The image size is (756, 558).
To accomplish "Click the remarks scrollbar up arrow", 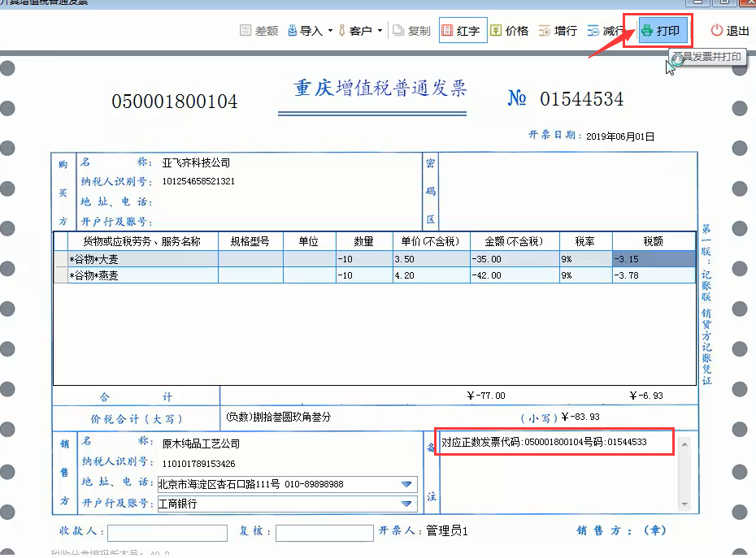I will click(x=684, y=444).
